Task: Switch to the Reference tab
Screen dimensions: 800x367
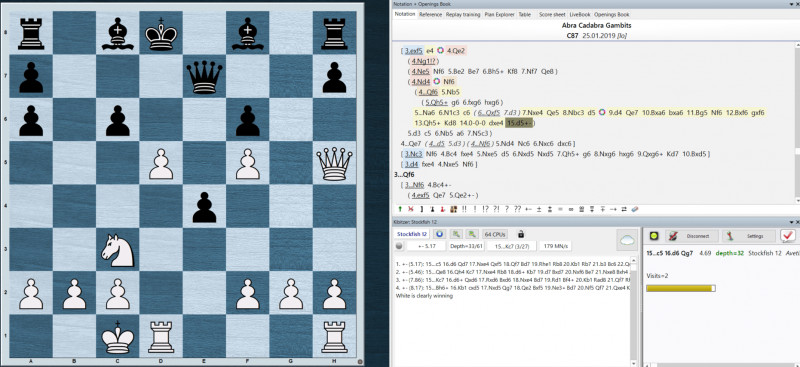Action: click(430, 14)
